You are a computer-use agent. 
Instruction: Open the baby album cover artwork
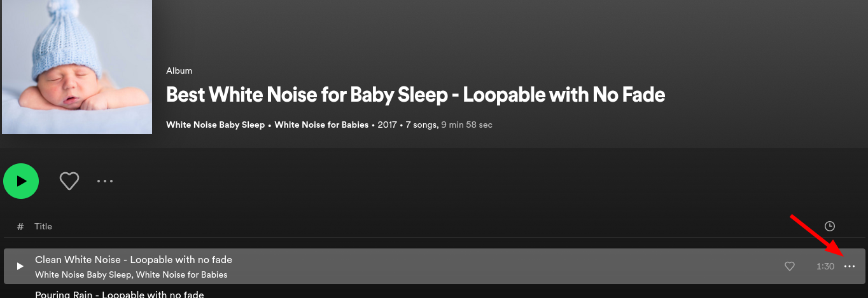click(77, 67)
